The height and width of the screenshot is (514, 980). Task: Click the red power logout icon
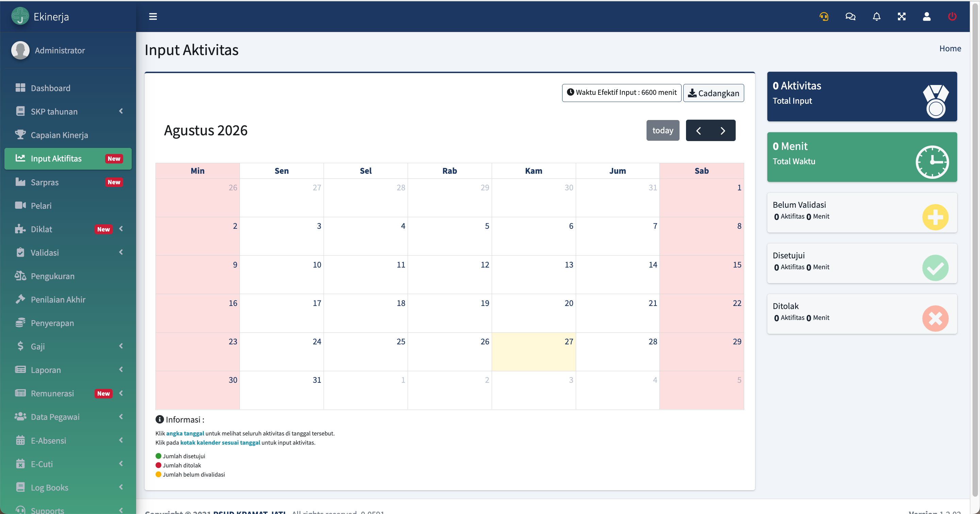point(952,16)
